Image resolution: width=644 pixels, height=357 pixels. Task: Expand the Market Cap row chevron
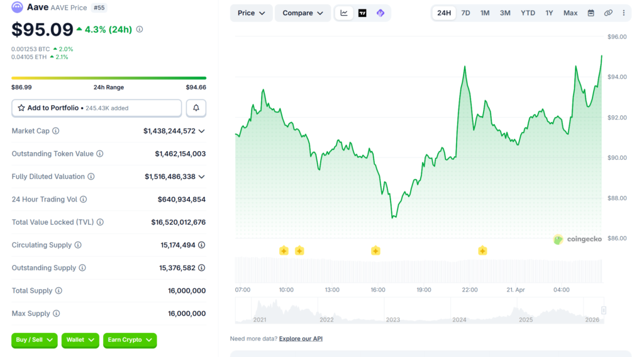pos(201,131)
